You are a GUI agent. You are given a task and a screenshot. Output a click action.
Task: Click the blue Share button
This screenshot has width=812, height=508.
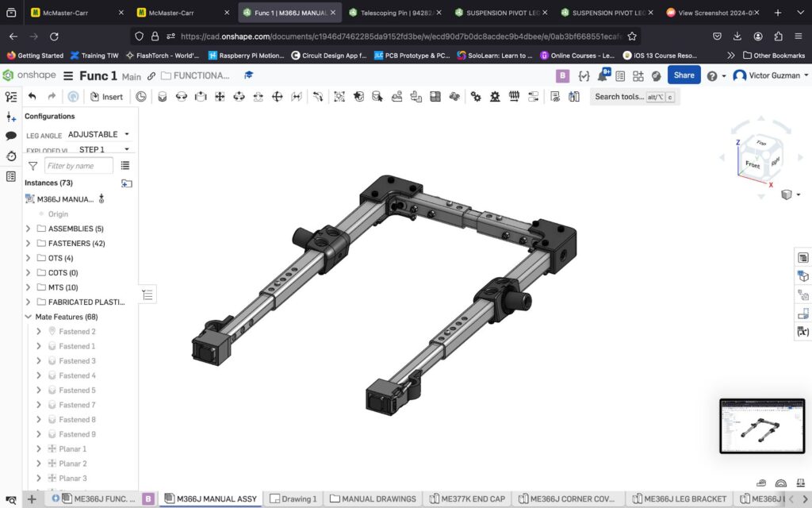(684, 75)
